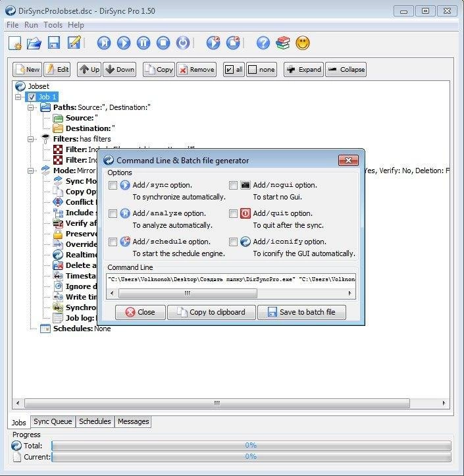This screenshot has width=464, height=476.
Task: Enable the Add /iconify option checkbox
Action: coord(233,242)
